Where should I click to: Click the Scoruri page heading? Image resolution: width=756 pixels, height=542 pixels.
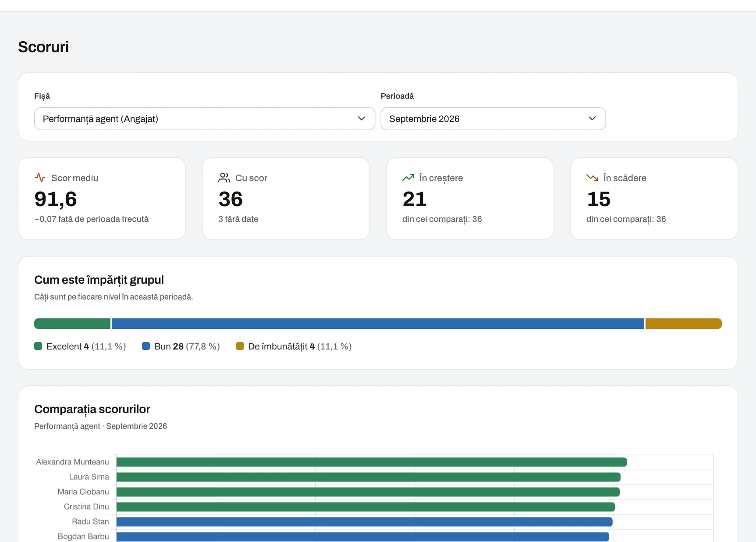(43, 47)
